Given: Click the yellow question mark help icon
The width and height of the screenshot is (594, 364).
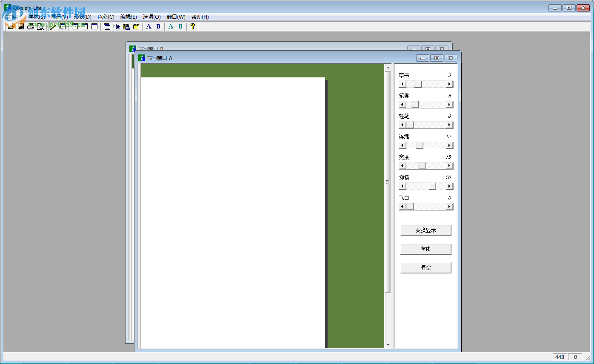Looking at the screenshot, I should (193, 27).
